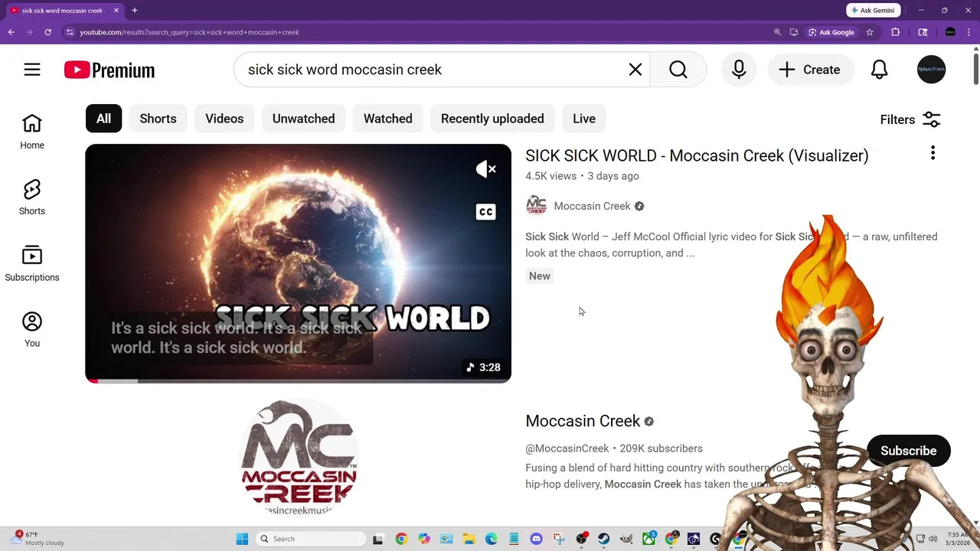Select the Watched filter chip
Screen dimensions: 980x551
click(387, 119)
